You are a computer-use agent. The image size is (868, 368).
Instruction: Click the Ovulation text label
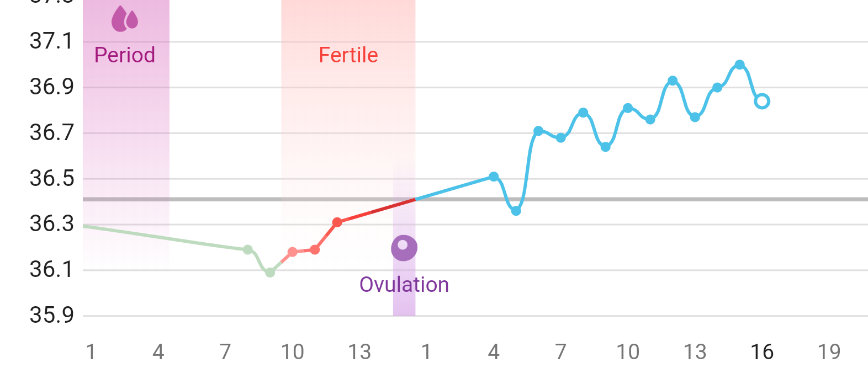pyautogui.click(x=404, y=285)
